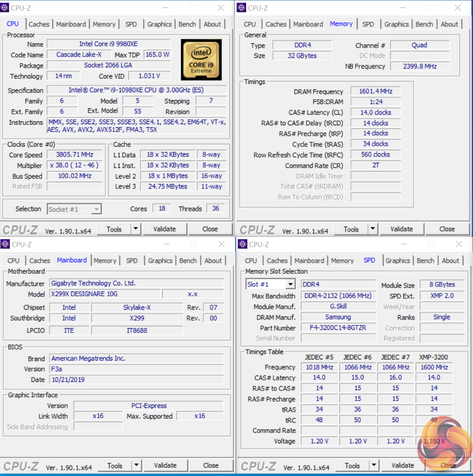
Task: Open About tab in SPD window
Action: coord(451,260)
